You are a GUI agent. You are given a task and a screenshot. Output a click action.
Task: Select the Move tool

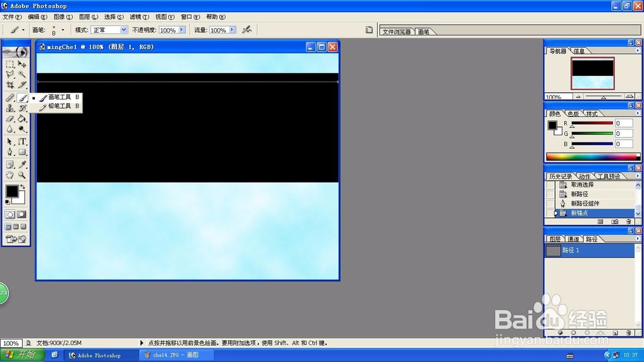[22, 64]
